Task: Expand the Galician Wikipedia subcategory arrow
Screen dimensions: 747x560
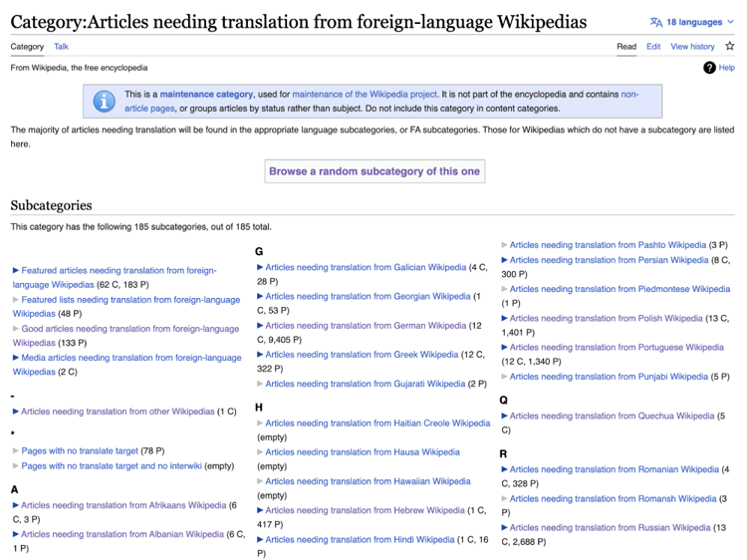Action: click(x=260, y=267)
